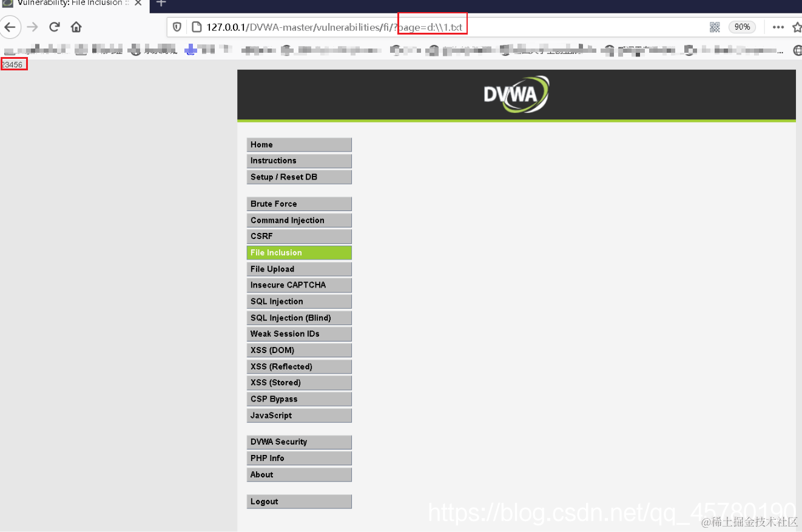Open the page actions three-dot menu

point(778,27)
